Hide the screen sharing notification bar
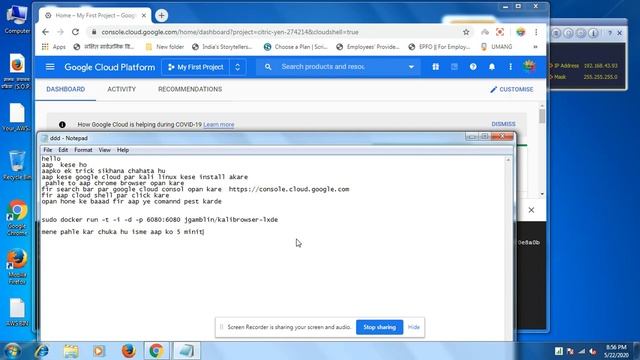 click(x=413, y=327)
